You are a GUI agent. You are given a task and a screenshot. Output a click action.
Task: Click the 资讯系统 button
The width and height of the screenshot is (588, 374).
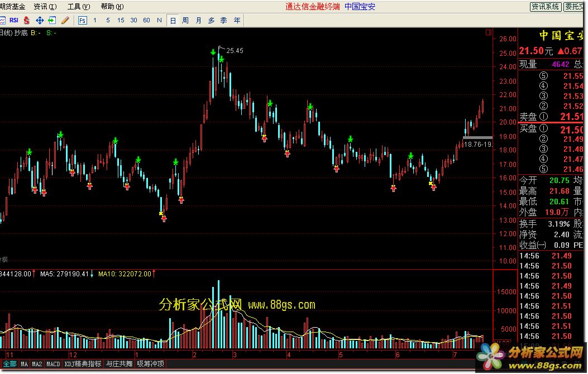click(546, 6)
